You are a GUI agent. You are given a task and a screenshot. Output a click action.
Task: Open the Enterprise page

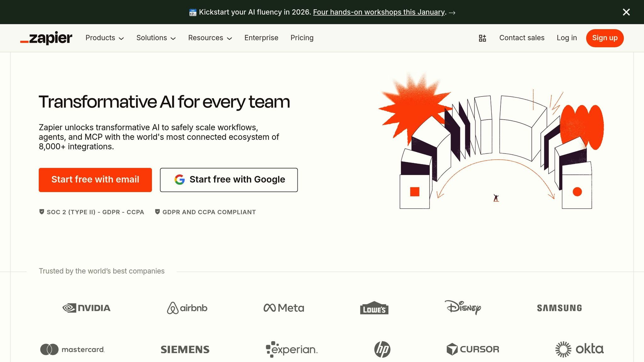261,38
